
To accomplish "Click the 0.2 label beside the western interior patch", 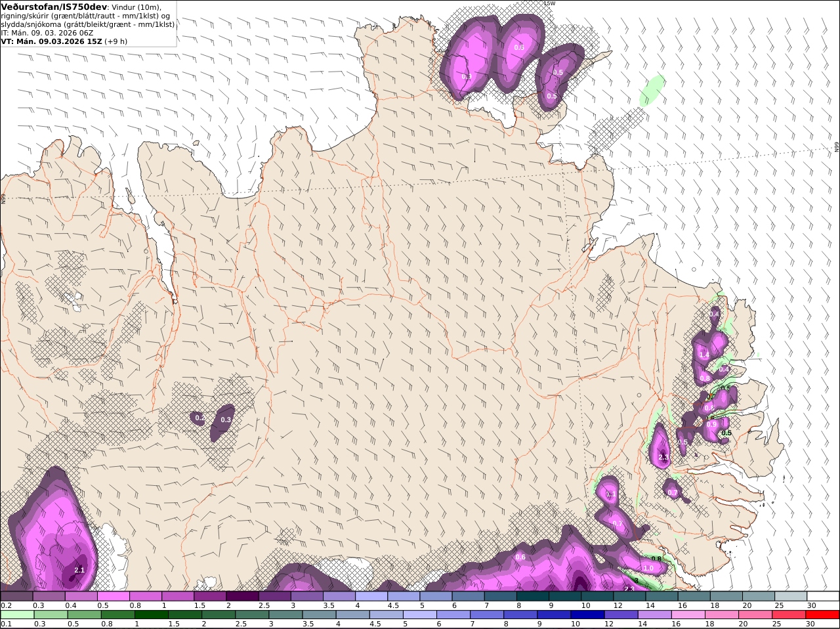I will tap(199, 418).
